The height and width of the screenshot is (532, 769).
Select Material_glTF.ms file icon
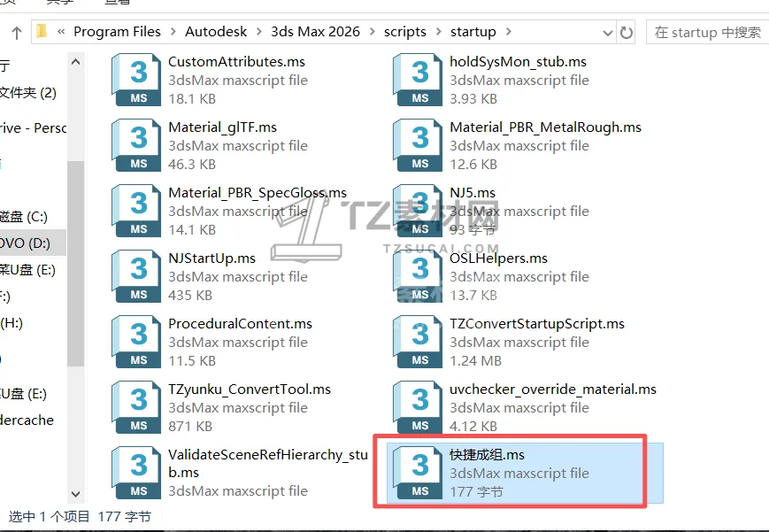pos(137,145)
